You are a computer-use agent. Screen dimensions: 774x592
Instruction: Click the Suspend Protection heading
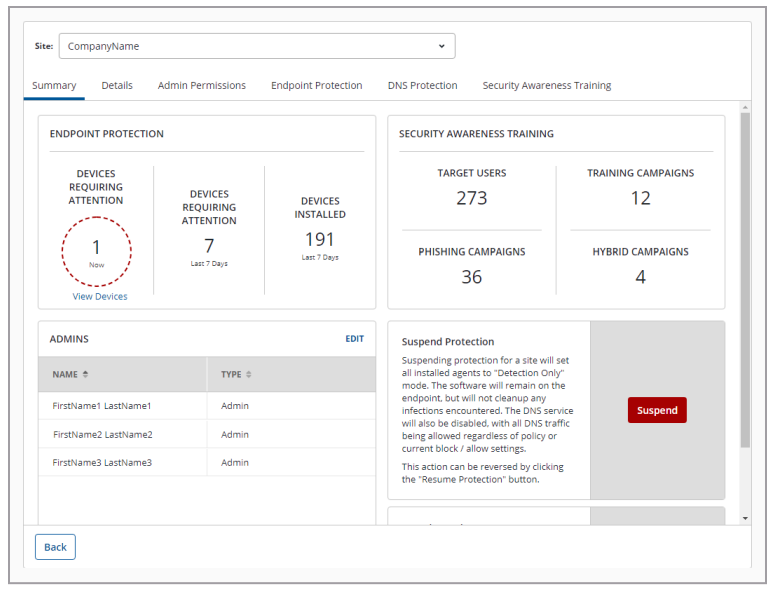point(448,342)
